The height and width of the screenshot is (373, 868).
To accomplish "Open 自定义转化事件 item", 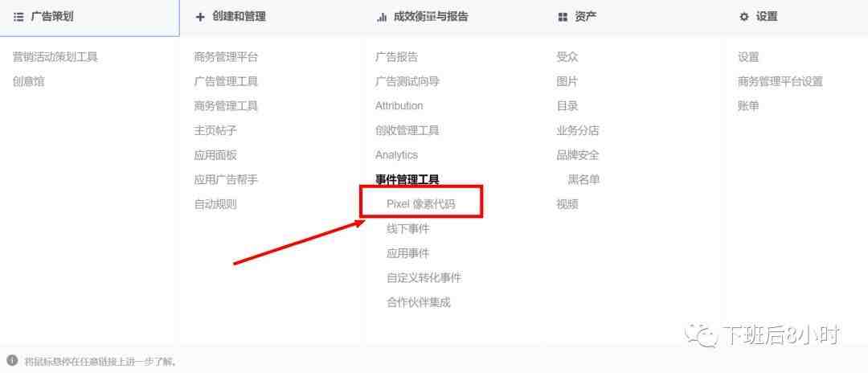I will [424, 278].
